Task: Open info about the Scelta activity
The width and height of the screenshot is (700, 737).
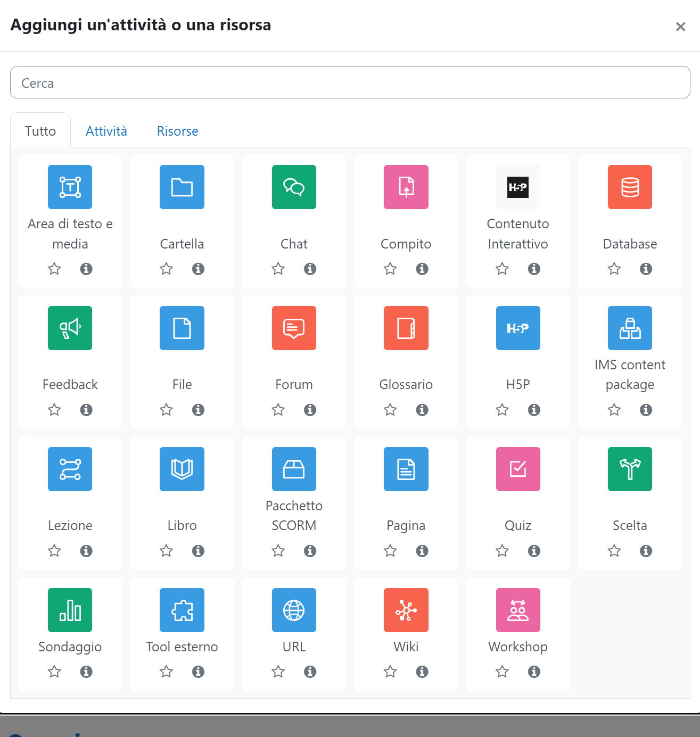Action: pyautogui.click(x=646, y=551)
